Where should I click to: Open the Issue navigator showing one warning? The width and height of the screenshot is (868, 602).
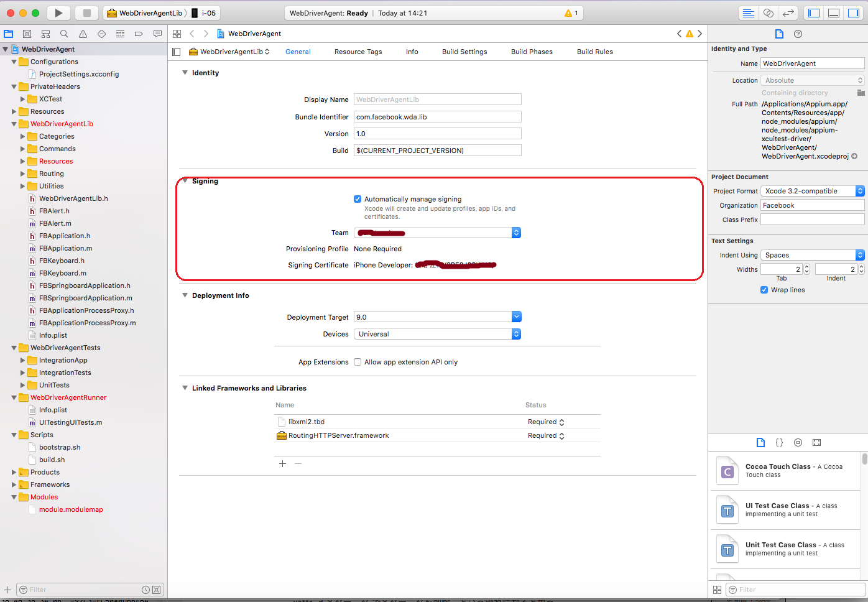pos(81,33)
